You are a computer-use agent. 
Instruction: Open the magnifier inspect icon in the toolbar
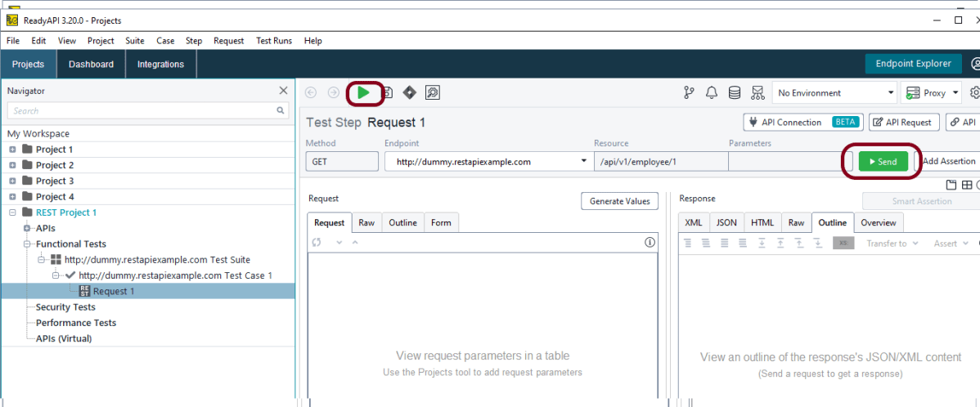click(433, 93)
